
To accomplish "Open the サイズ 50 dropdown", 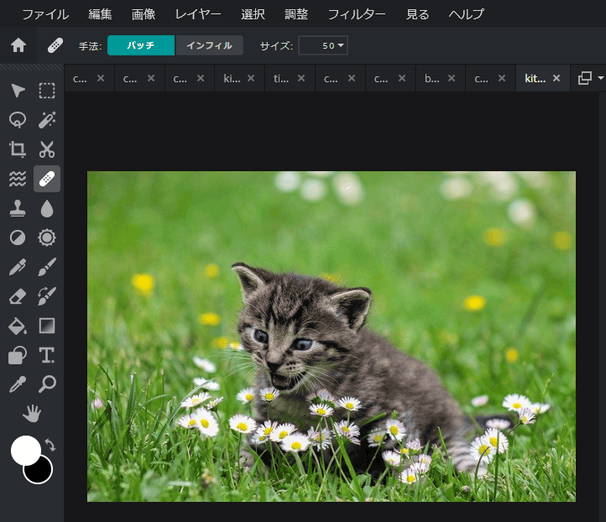I will pyautogui.click(x=323, y=46).
